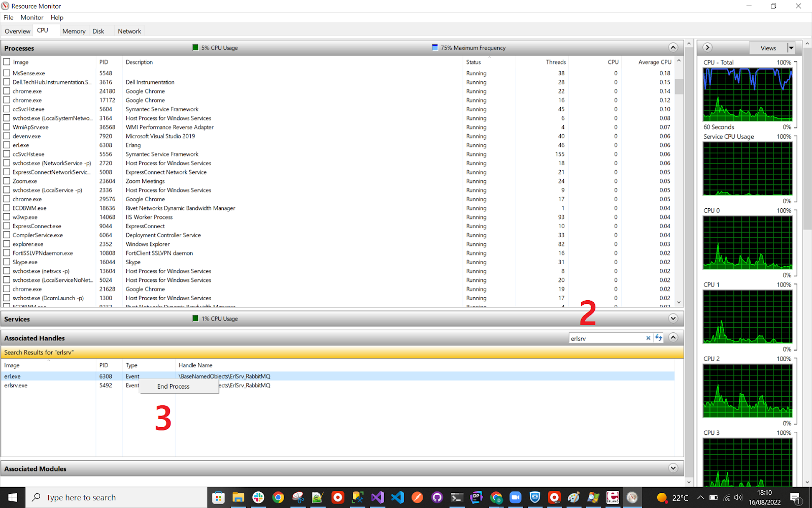812x508 pixels.
Task: Expand the graphs pane arrow button
Action: point(707,48)
